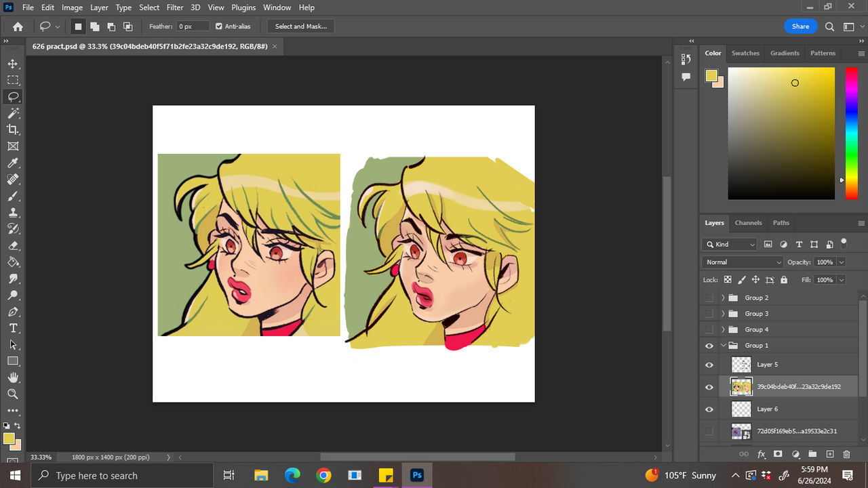
Task: Select the Horizontal Type tool
Action: pos(13,328)
